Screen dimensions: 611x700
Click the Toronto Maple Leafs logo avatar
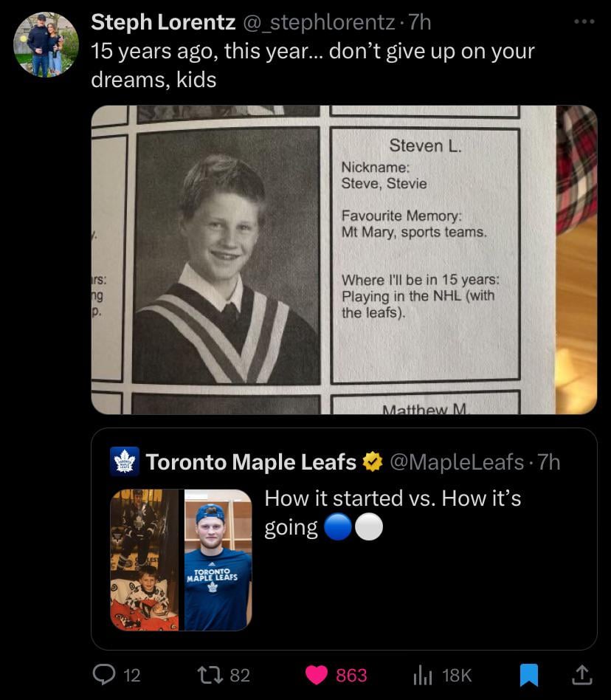point(124,461)
